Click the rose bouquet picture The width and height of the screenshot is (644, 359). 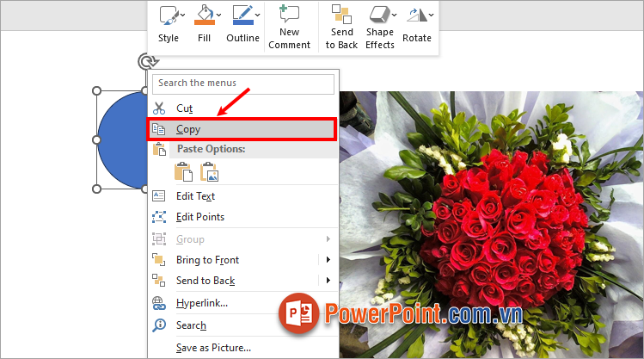[x=491, y=224]
